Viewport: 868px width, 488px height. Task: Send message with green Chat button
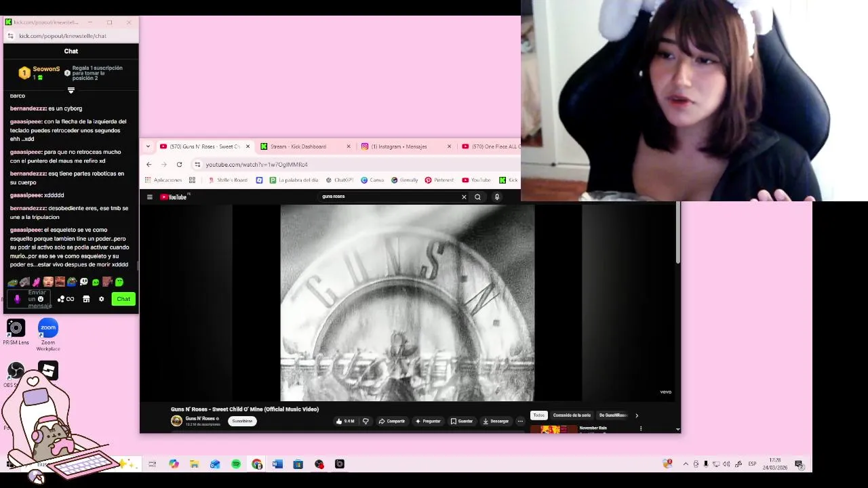123,299
